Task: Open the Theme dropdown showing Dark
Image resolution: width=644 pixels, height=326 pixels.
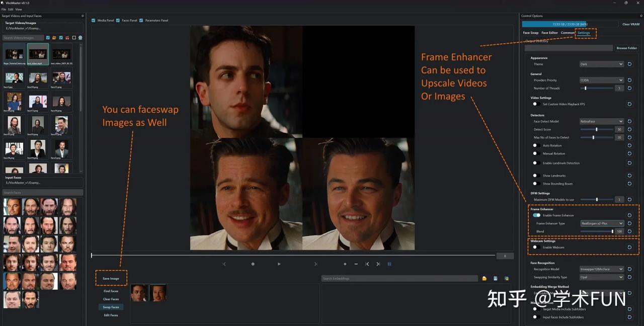Action: pos(602,64)
